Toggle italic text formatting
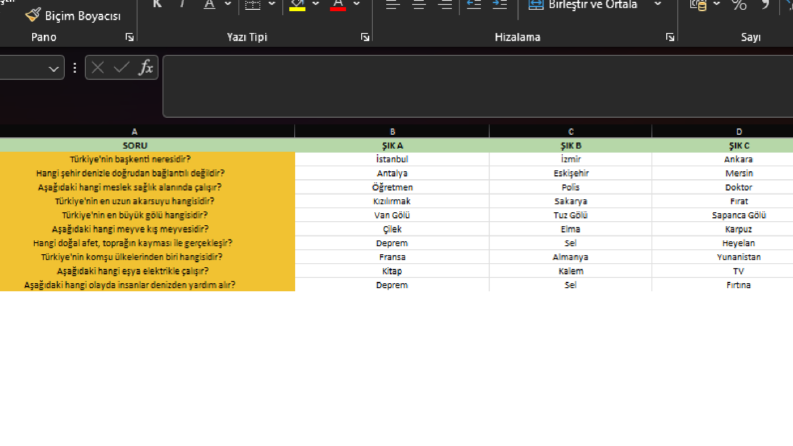Image resolution: width=793 pixels, height=446 pixels. tap(182, 5)
